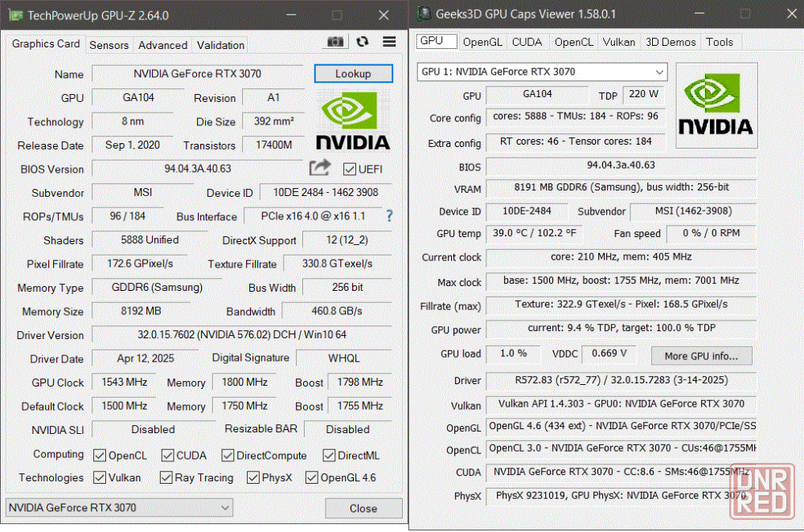Click the GPU load 1.0 % value
Screen dimensions: 804x532
pyautogui.click(x=513, y=354)
